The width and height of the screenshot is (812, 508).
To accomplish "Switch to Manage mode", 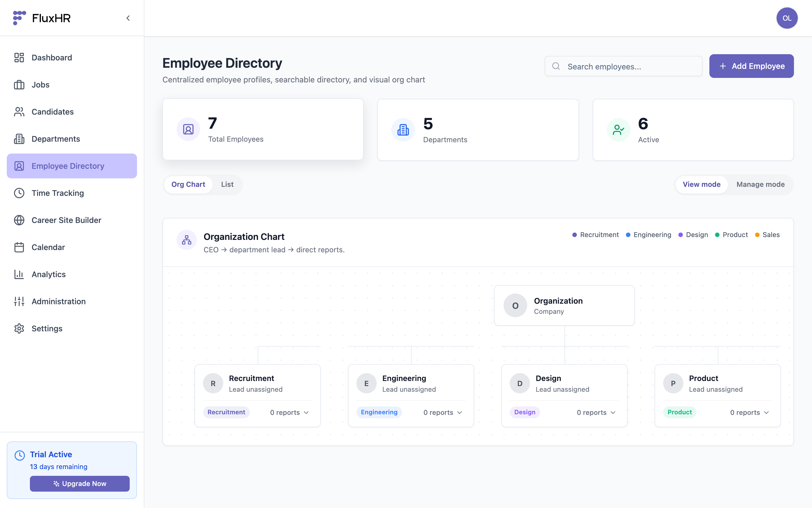I will click(x=760, y=185).
